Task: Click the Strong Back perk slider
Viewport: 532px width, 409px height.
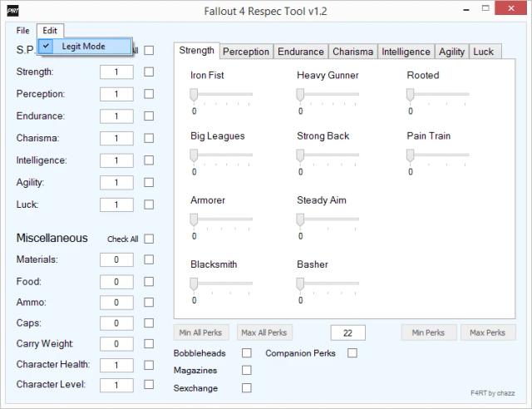Action: [x=328, y=157]
